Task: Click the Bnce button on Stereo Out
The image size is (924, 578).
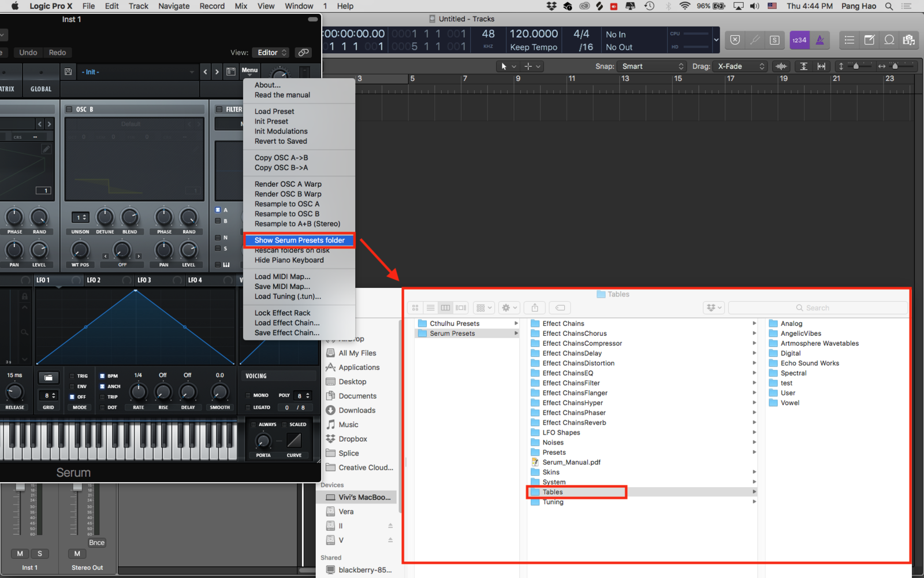Action: [x=96, y=543]
